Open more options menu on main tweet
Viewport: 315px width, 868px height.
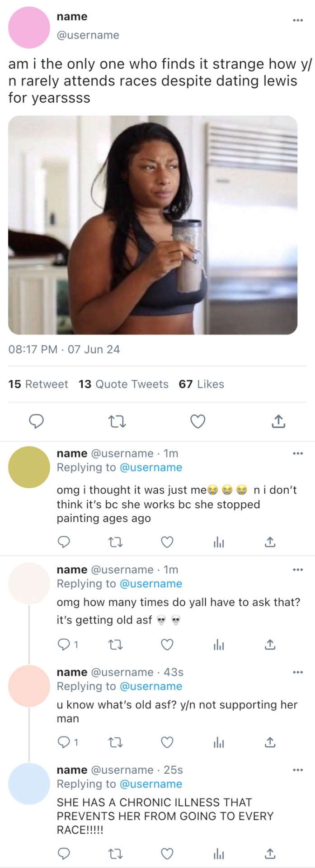pyautogui.click(x=297, y=20)
